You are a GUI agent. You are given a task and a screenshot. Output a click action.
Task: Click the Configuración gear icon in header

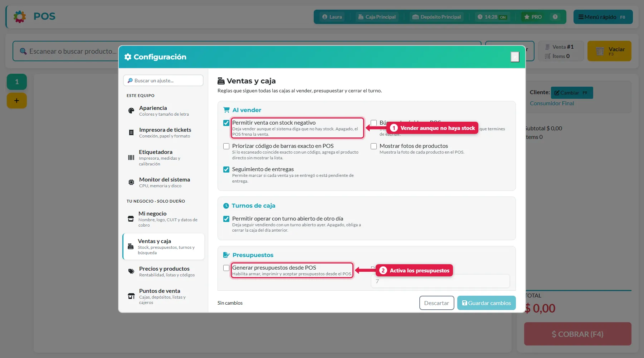(x=128, y=57)
